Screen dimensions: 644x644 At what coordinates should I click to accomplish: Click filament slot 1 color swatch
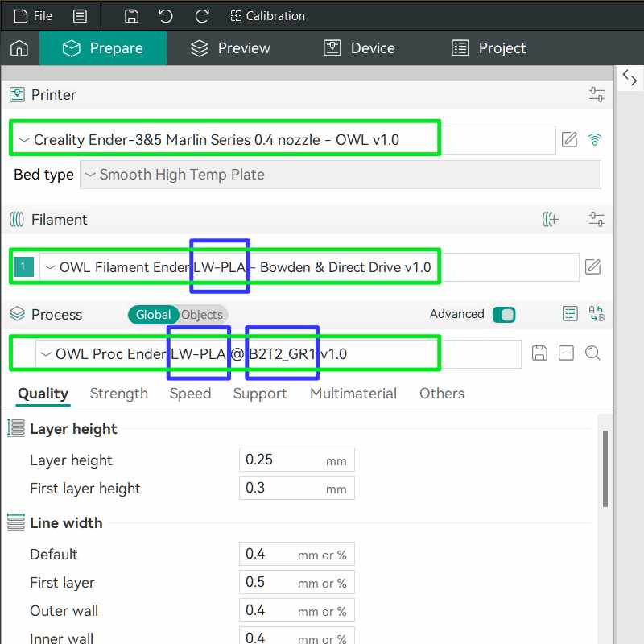coord(23,266)
